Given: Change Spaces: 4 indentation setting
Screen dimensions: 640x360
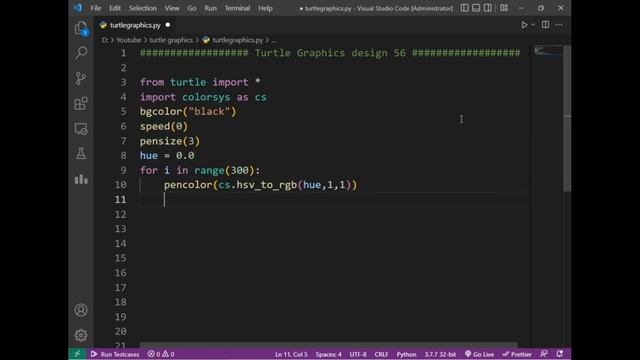Looking at the screenshot, I should pos(329,354).
